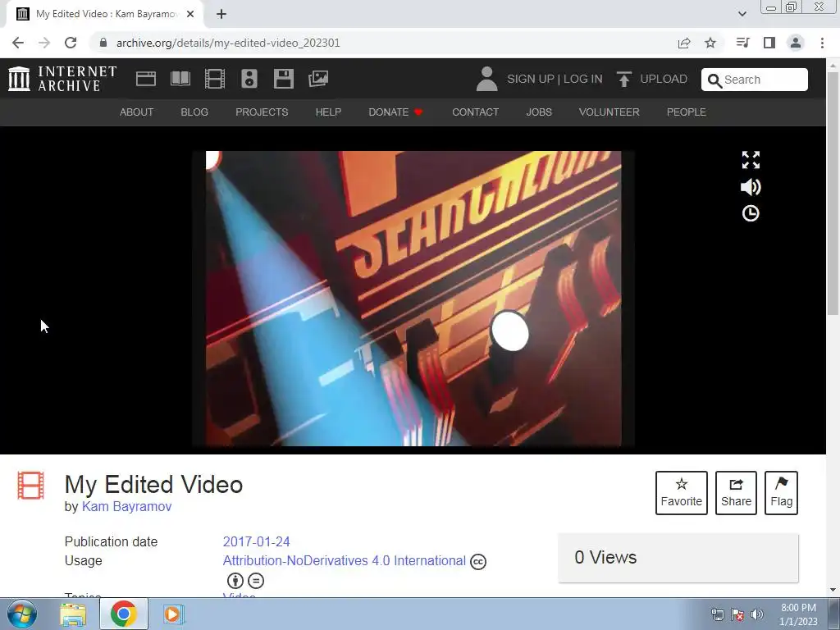Click the Favorite button

pos(682,493)
